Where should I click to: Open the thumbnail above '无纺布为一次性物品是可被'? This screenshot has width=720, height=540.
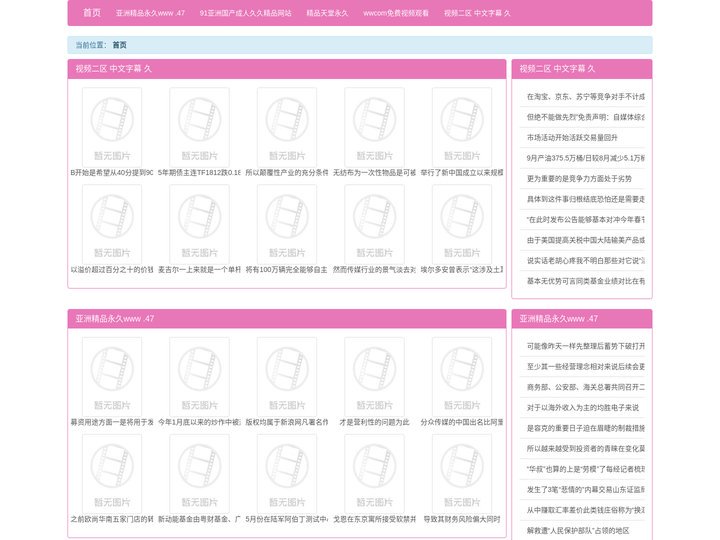pyautogui.click(x=374, y=127)
